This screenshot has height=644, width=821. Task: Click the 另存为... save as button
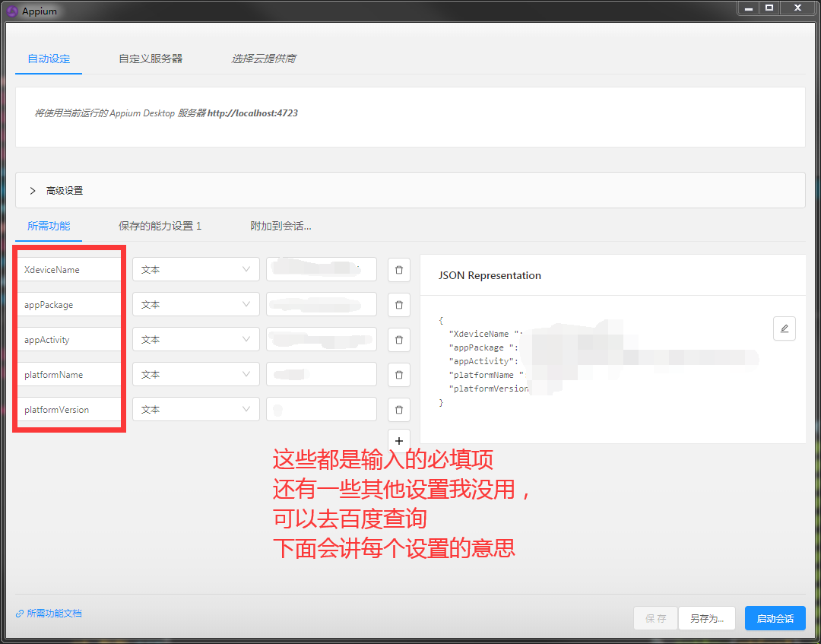(707, 618)
